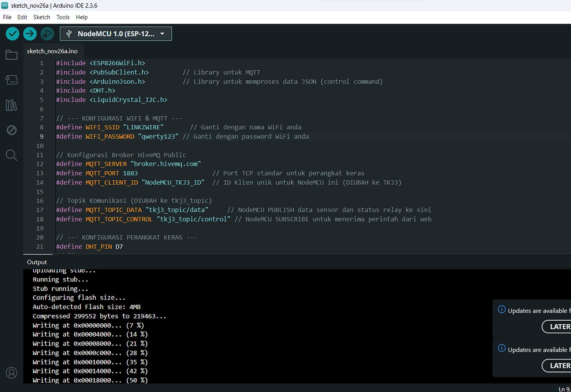Click line number 21 in the gutter

[40, 247]
